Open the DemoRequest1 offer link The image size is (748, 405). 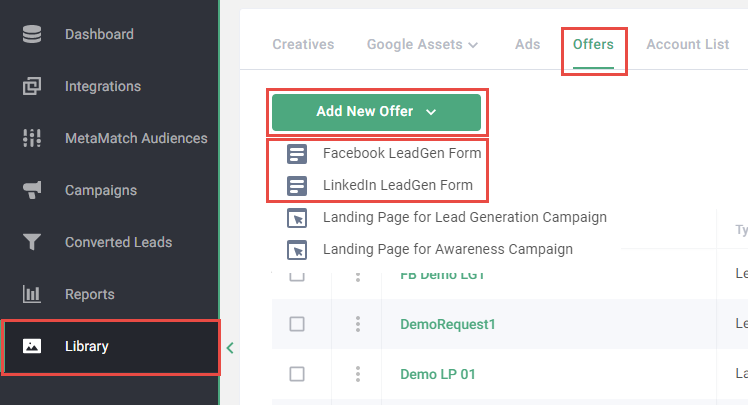[x=447, y=324]
